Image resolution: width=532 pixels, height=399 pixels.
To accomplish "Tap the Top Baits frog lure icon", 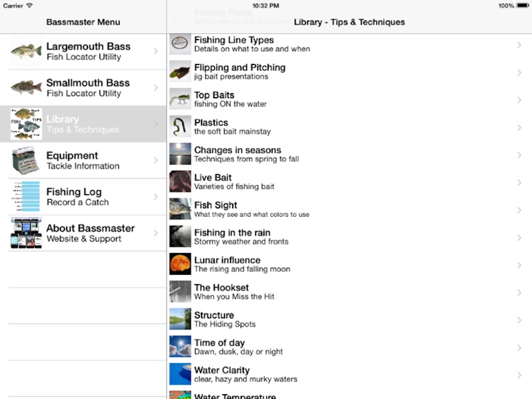I will tap(180, 99).
